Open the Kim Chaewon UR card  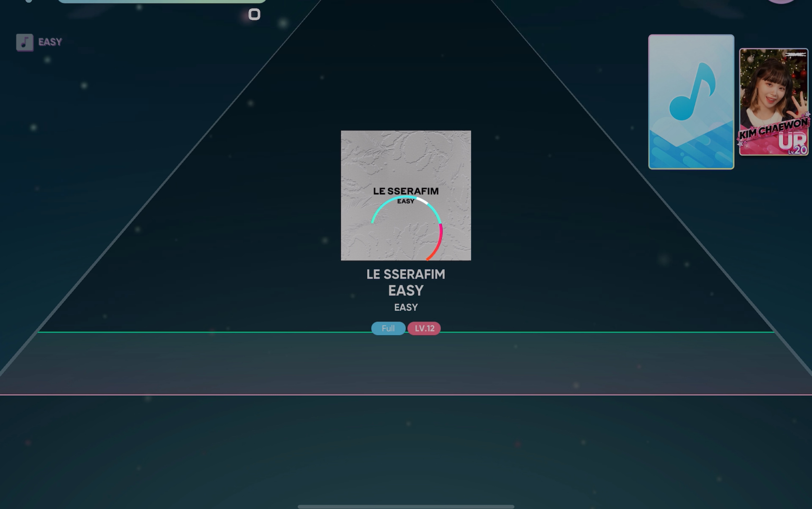tap(774, 102)
